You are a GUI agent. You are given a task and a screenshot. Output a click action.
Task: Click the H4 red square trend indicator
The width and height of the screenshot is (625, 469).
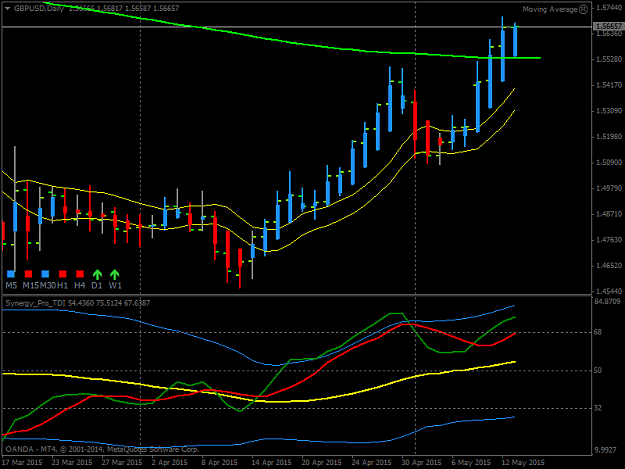80,274
